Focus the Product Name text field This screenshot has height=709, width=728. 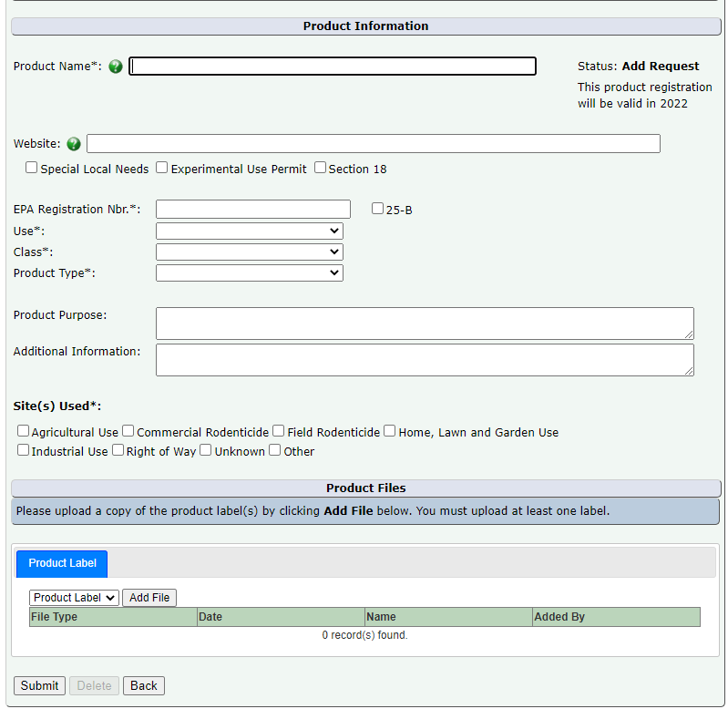click(x=333, y=67)
